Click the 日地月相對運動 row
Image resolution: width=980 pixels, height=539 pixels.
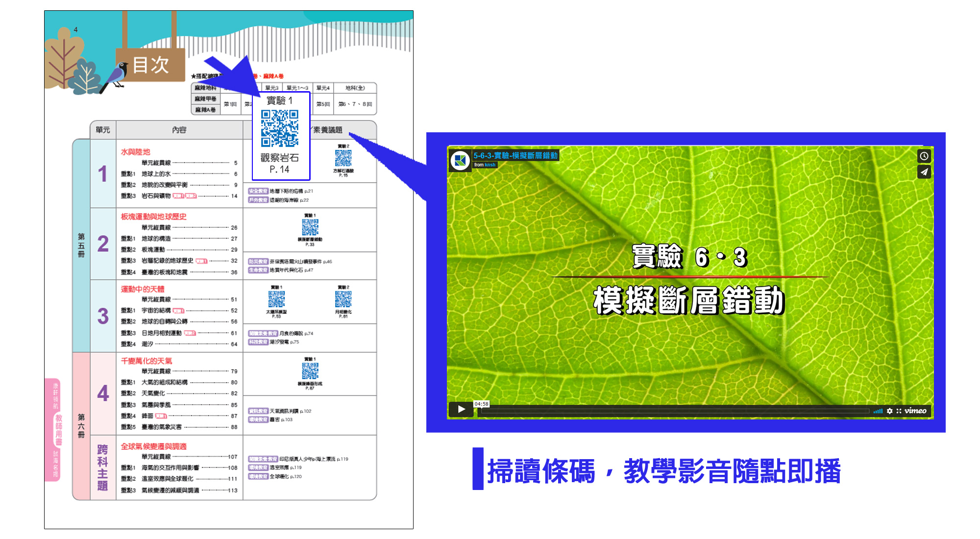179,333
